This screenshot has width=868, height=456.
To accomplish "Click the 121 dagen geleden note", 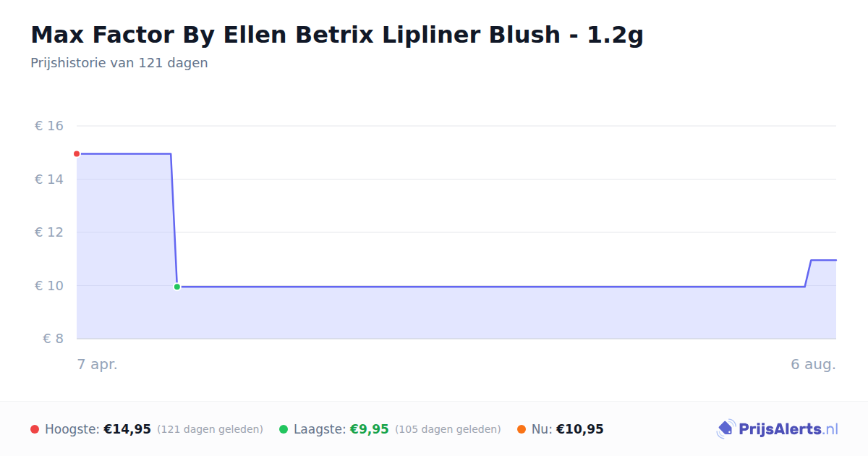I will (x=210, y=429).
